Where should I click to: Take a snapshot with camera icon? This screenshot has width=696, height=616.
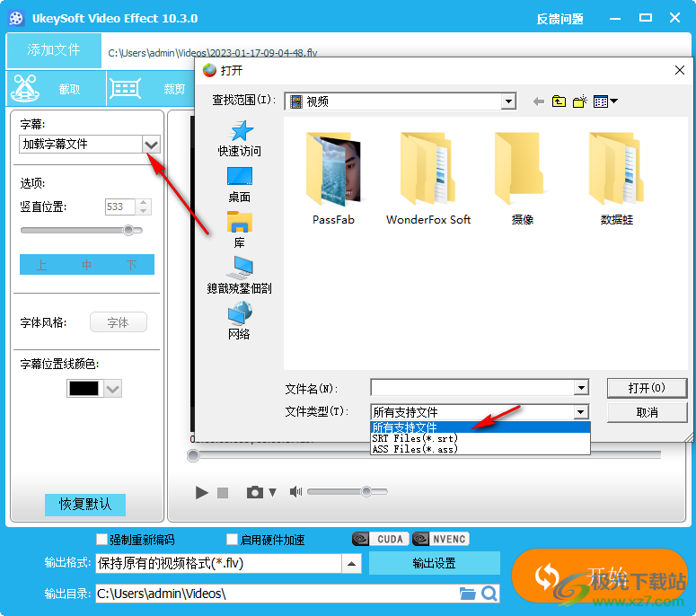coord(255,492)
